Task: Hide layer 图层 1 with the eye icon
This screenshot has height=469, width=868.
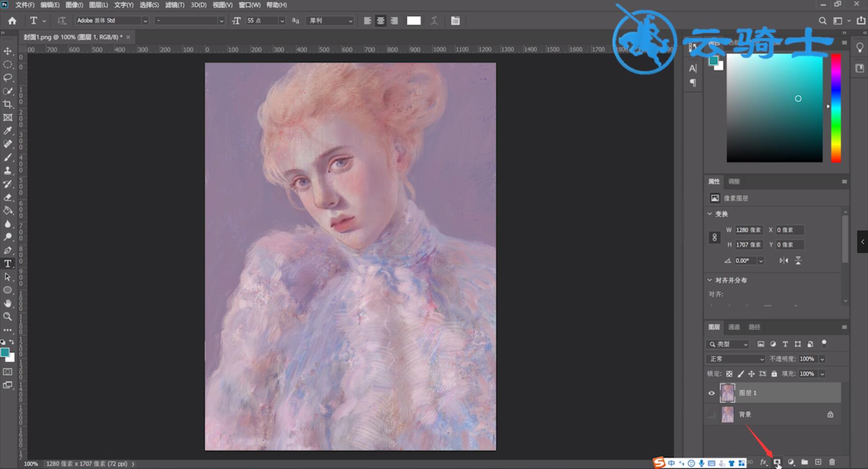Action: (x=712, y=393)
